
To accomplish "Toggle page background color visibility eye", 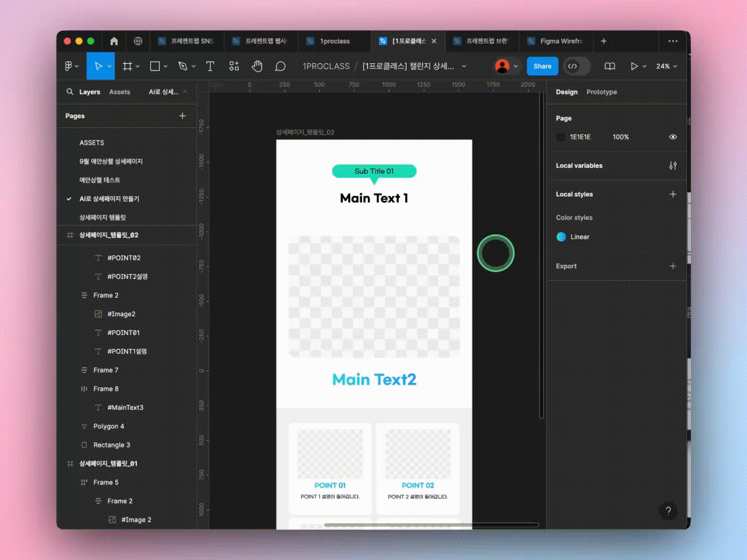I will [673, 137].
